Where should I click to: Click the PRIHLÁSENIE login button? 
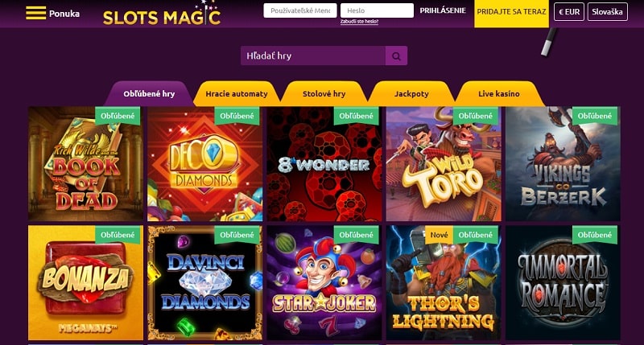pyautogui.click(x=443, y=10)
